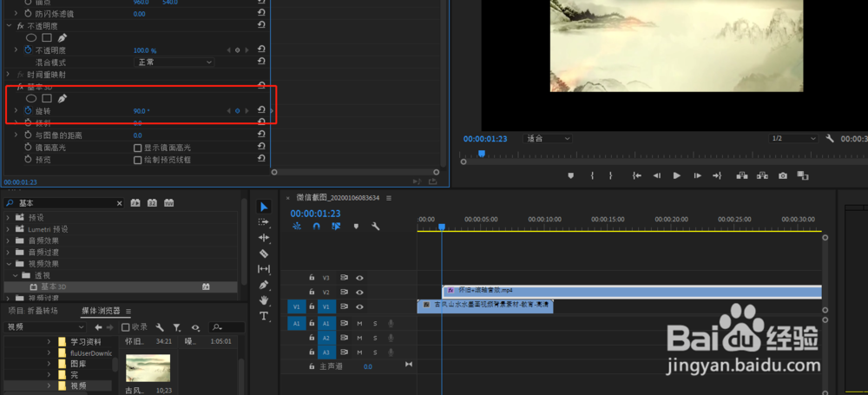Viewport: 868px width, 395px height.
Task: Create ellipse mask under 基本 3D effect
Action: [31, 99]
